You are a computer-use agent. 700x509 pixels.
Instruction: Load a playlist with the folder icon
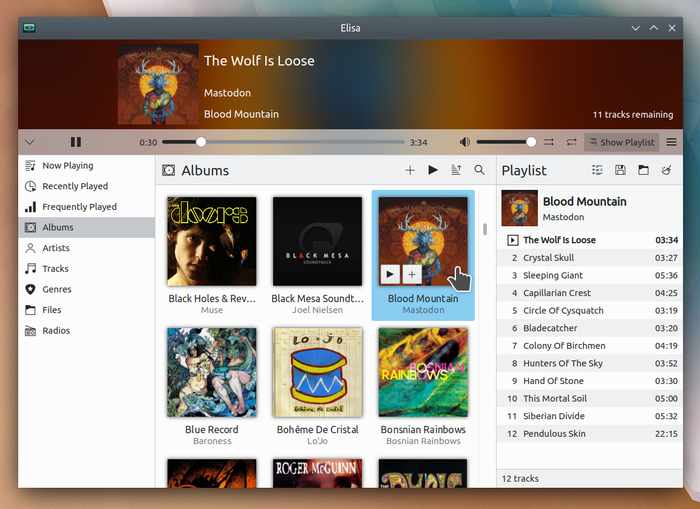643,170
